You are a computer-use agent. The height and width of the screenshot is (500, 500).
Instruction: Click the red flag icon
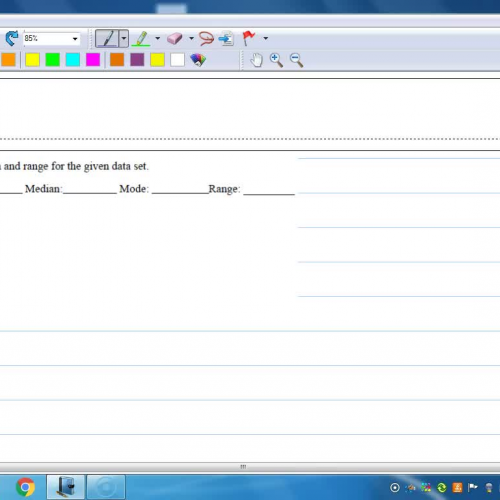248,38
